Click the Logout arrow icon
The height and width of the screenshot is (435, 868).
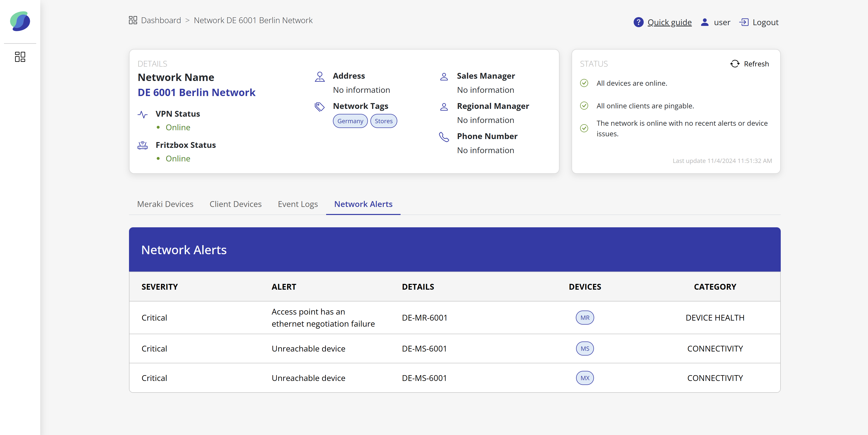(744, 22)
